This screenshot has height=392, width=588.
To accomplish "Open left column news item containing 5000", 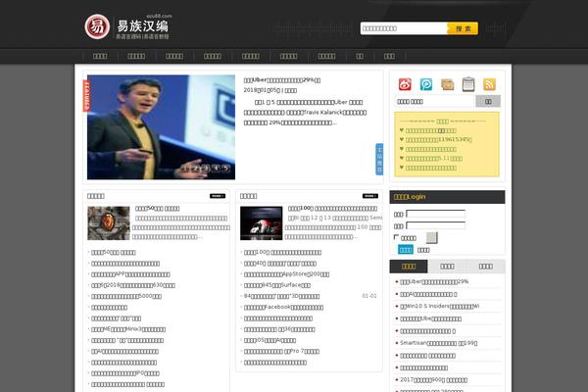I will pyautogui.click(x=126, y=296).
